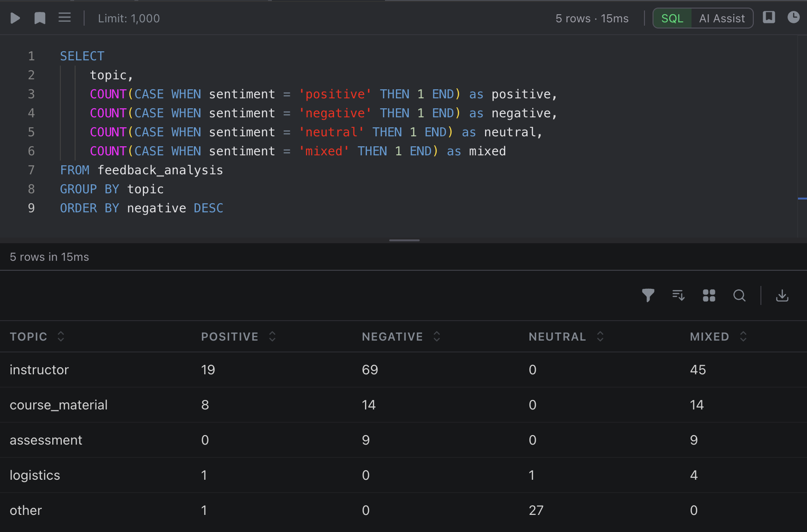
Task: Change the Limit: 1,000 setting
Action: click(129, 19)
